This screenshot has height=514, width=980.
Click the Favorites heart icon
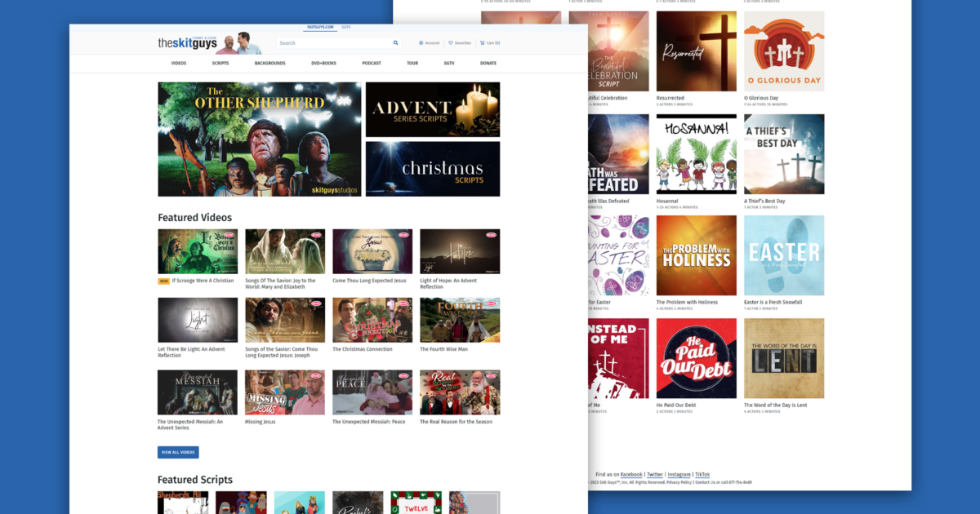coord(451,43)
